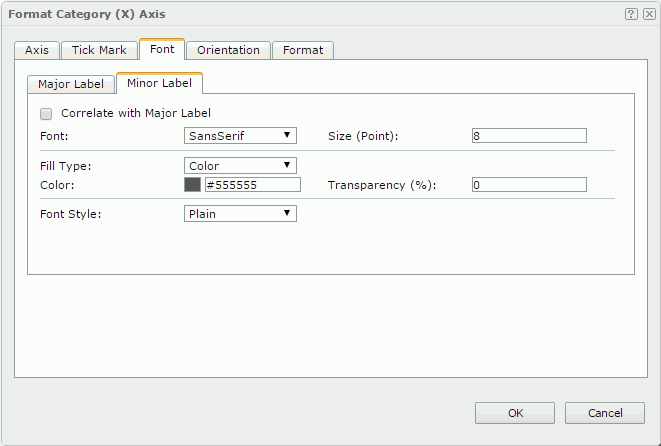Go to the Orientation tab

point(228,50)
